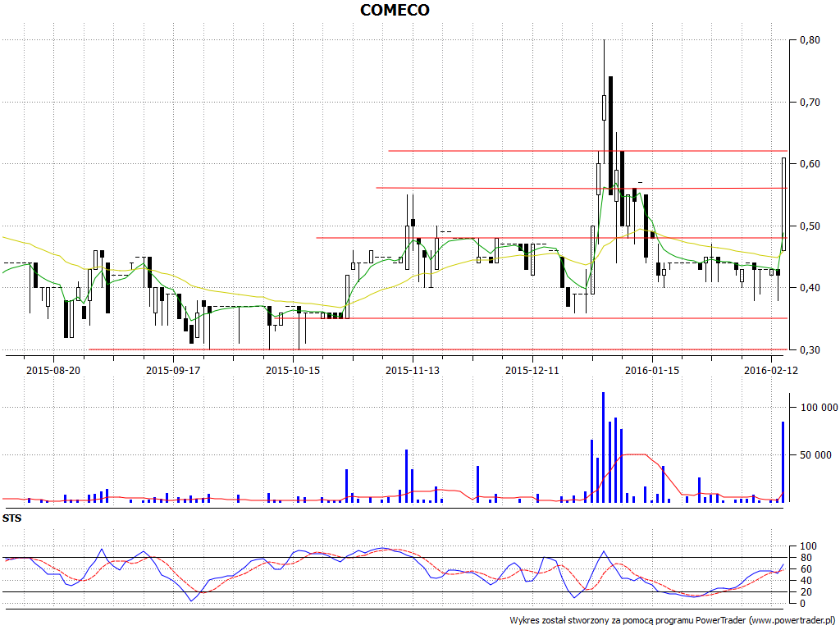The image size is (840, 630).
Task: Click the 0,80 price axis label
Action: pos(810,39)
